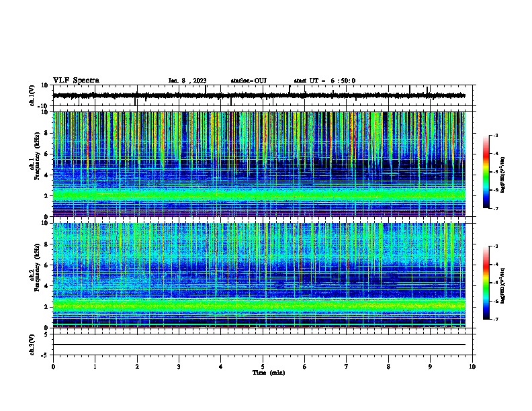Click the "8" kHz tick on ch.1 spectrogram axis
Screen dimensions: 532x411
(46, 133)
